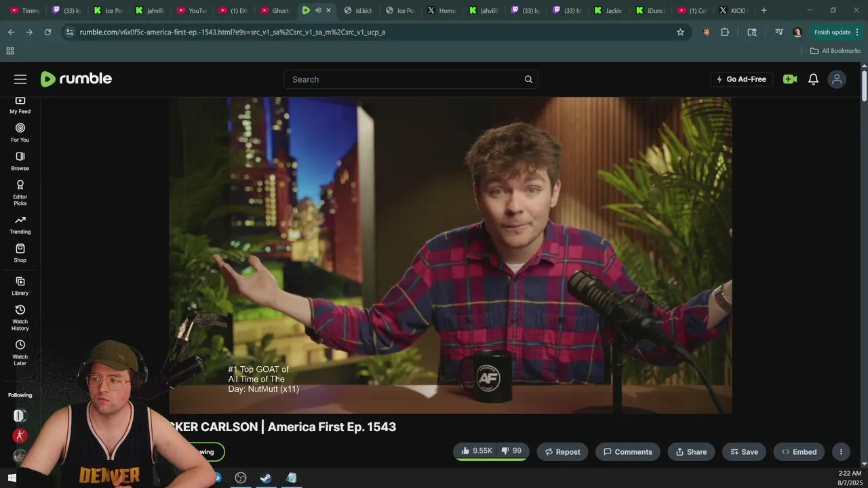Viewport: 868px width, 488px height.
Task: Switch to the Jackie Kick tab
Action: tap(609, 10)
